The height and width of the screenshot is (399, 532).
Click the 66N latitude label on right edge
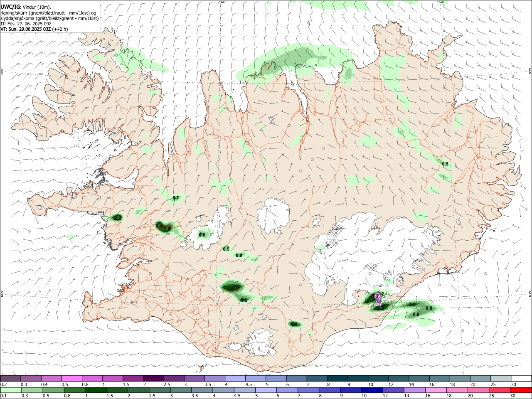pos(530,71)
